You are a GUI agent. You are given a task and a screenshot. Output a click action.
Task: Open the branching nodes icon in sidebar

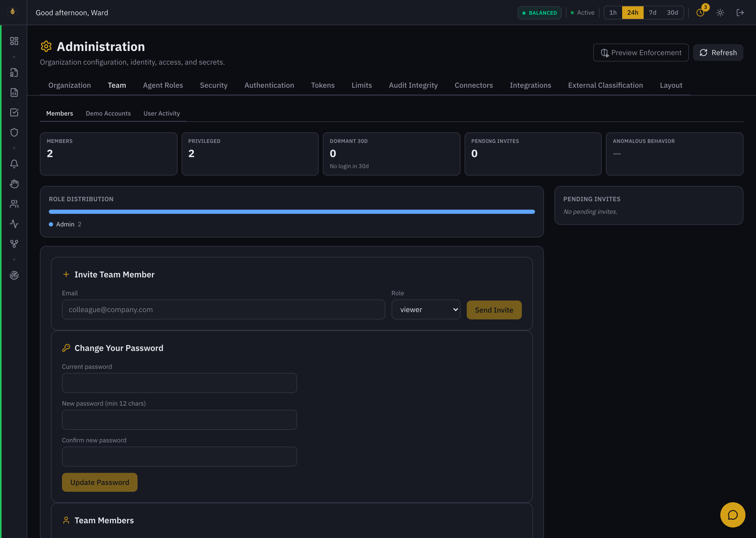(x=14, y=244)
